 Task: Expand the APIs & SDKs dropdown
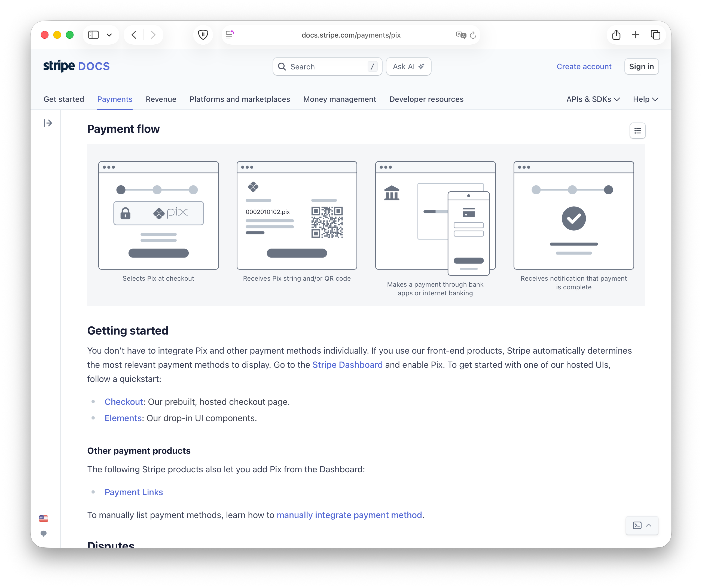(593, 99)
